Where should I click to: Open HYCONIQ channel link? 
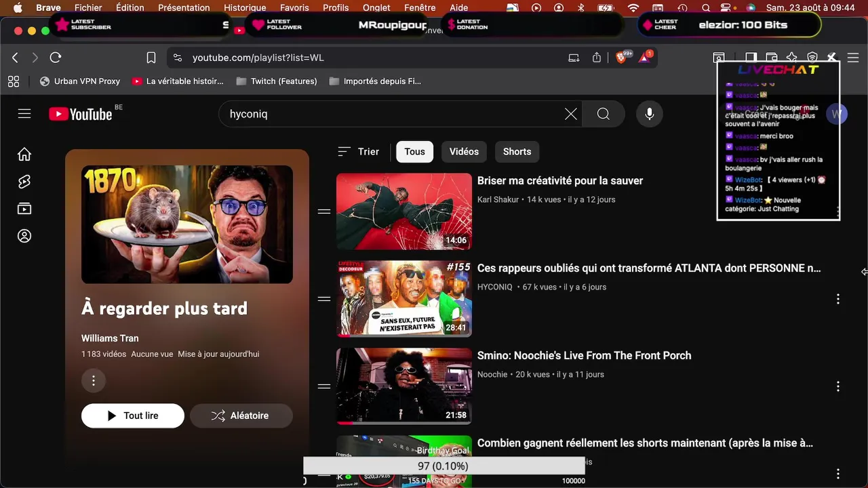(495, 287)
